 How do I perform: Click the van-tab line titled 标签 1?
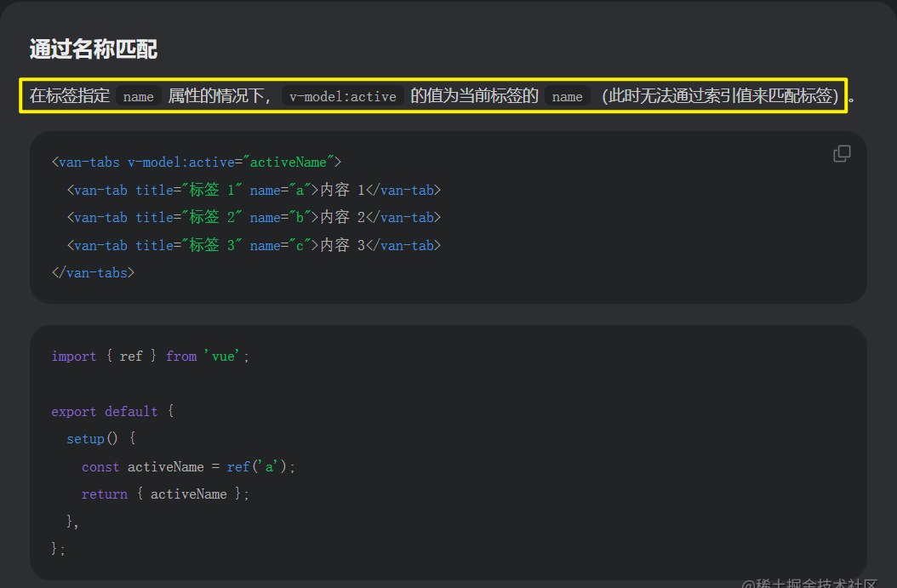(254, 190)
